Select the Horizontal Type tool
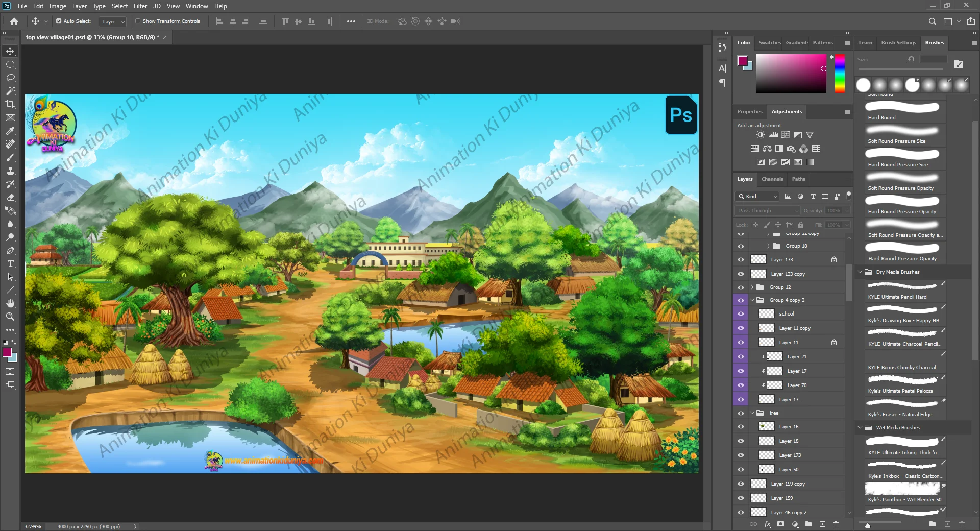980x531 pixels. click(x=10, y=264)
